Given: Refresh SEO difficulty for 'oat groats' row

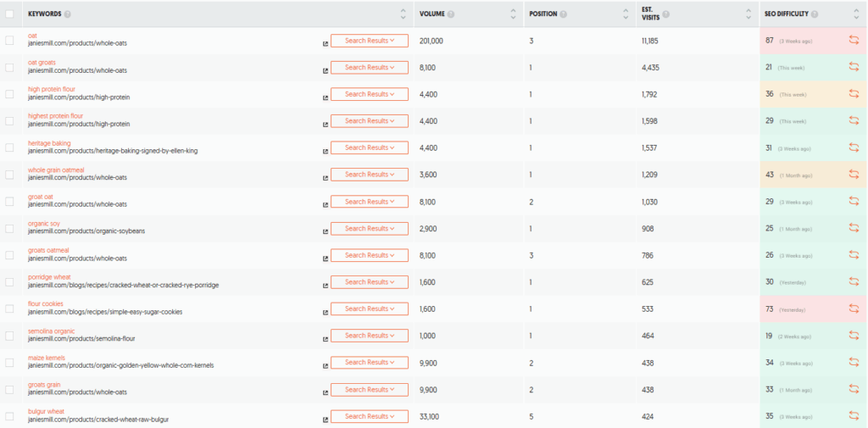Looking at the screenshot, I should (x=854, y=68).
